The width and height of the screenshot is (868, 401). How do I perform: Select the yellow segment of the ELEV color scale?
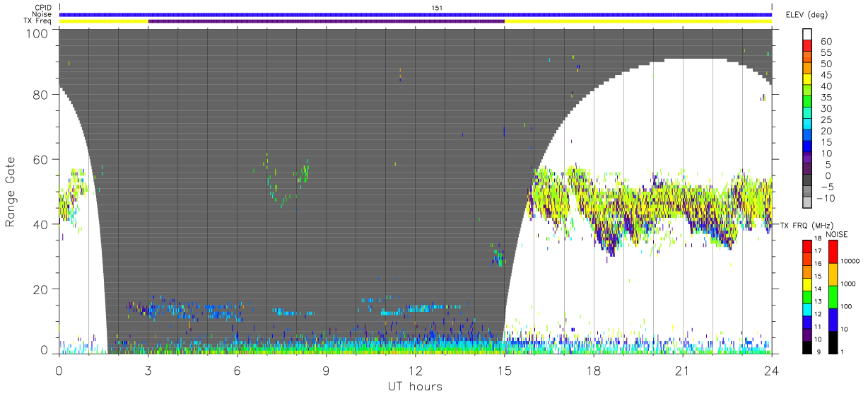pyautogui.click(x=808, y=80)
